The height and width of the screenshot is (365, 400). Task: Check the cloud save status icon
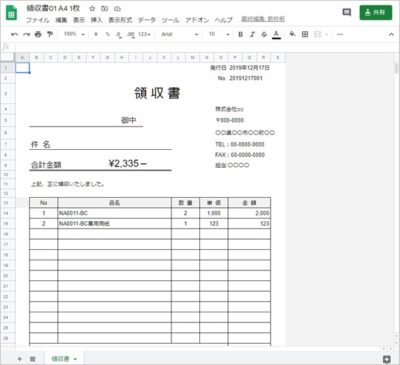point(117,8)
